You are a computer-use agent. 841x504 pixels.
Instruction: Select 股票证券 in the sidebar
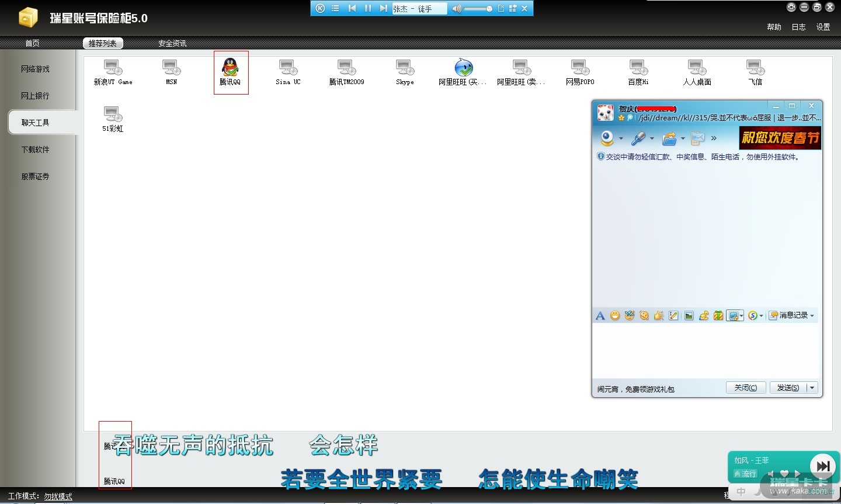pyautogui.click(x=36, y=176)
